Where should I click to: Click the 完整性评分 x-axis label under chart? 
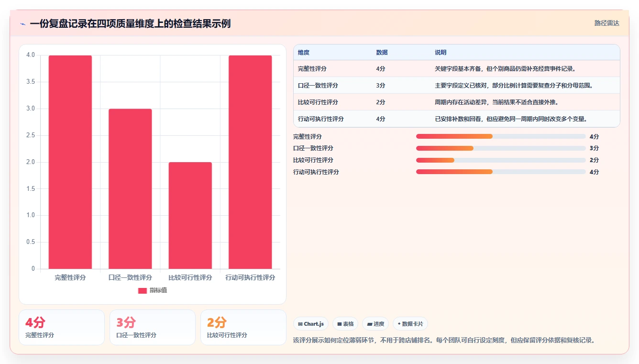(x=70, y=277)
